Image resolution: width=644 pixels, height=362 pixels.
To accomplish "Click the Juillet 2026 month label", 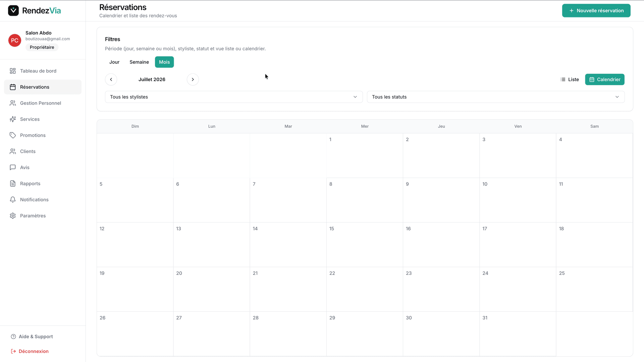I will click(x=152, y=79).
